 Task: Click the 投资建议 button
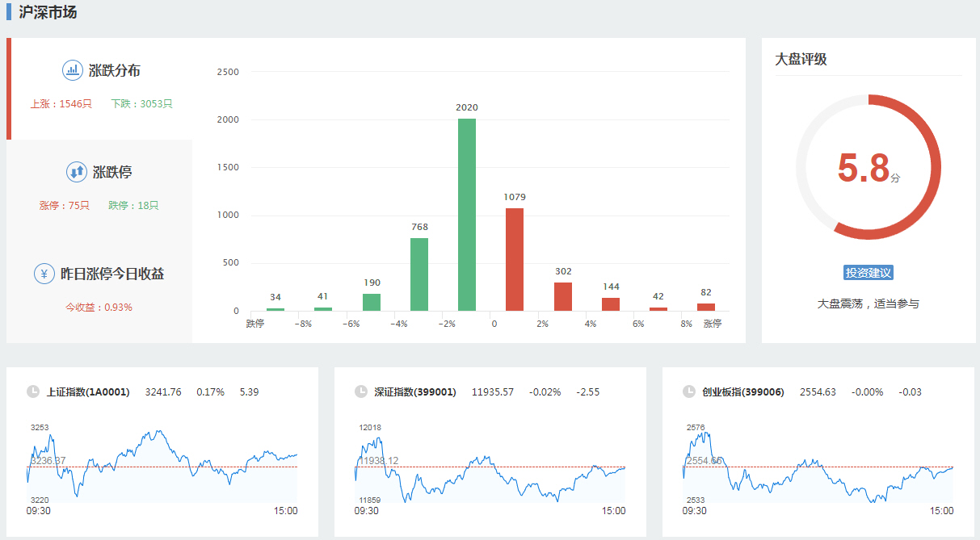pos(868,273)
